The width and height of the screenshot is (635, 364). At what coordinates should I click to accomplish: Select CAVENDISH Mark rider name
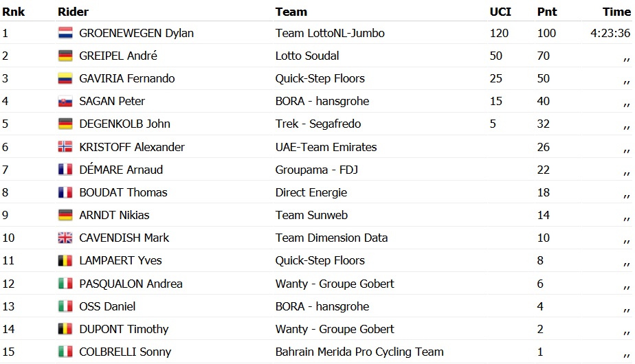[124, 238]
